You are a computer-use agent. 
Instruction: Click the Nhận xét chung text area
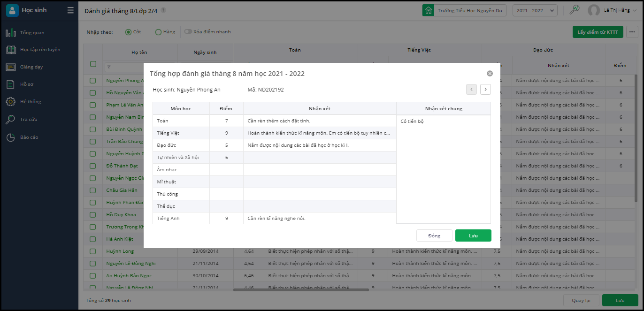[x=443, y=169]
